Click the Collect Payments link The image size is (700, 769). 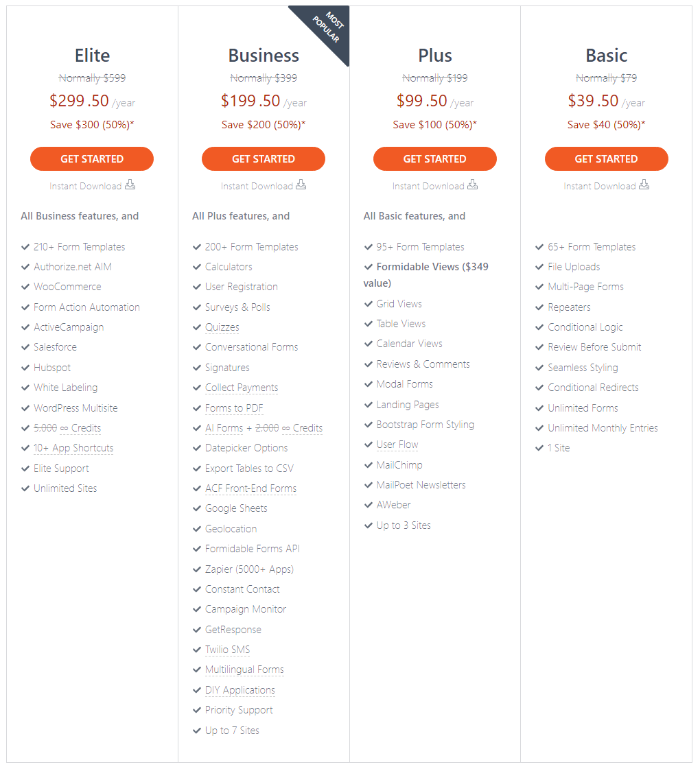click(x=242, y=388)
